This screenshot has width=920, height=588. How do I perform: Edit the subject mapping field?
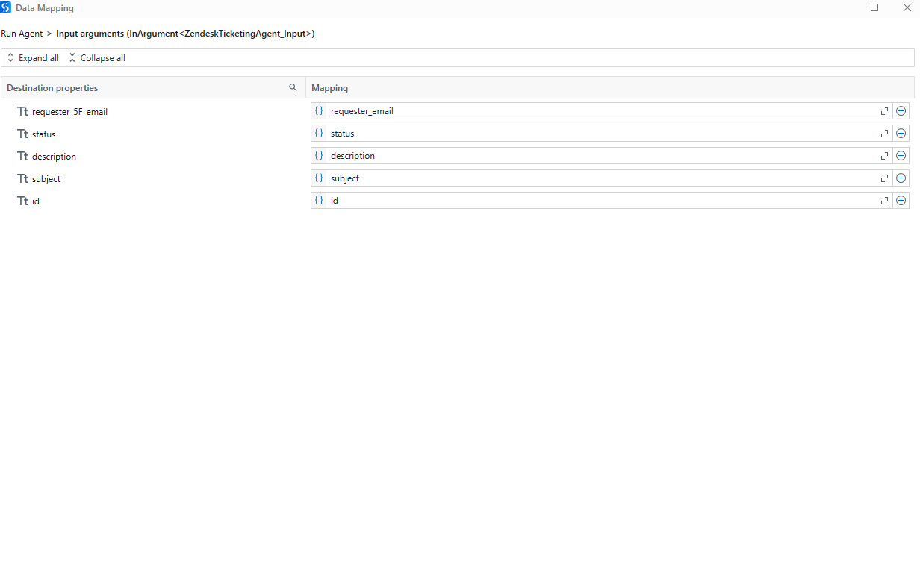pyautogui.click(x=602, y=178)
